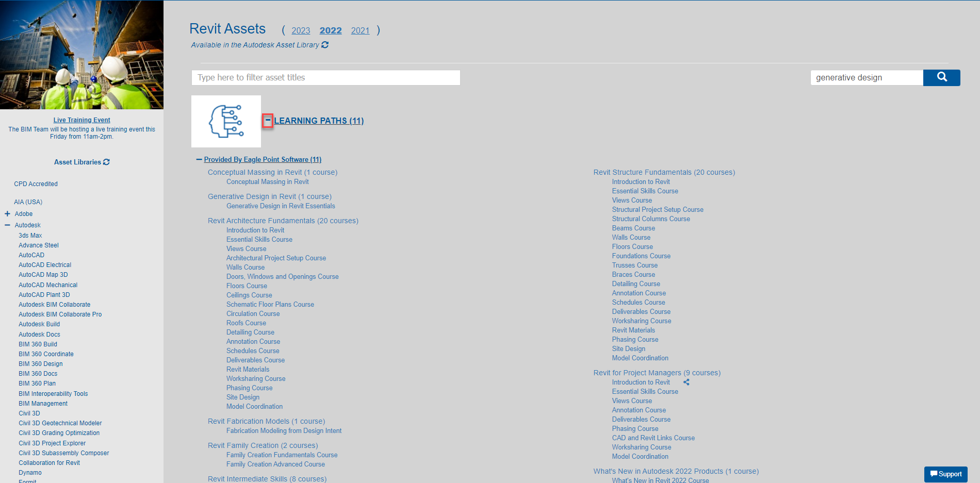Screen dimensions: 980x483
Task: Click the asset title filter input field
Action: click(x=325, y=77)
